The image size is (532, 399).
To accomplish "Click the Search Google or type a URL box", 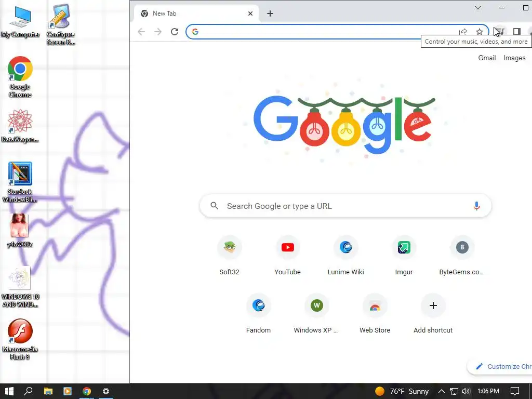I will (x=345, y=206).
